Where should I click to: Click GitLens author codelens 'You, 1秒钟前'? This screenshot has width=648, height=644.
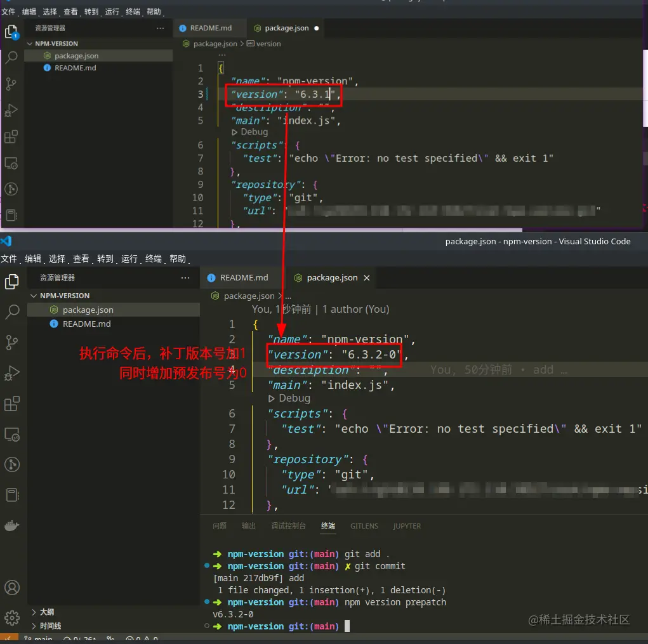(321, 310)
